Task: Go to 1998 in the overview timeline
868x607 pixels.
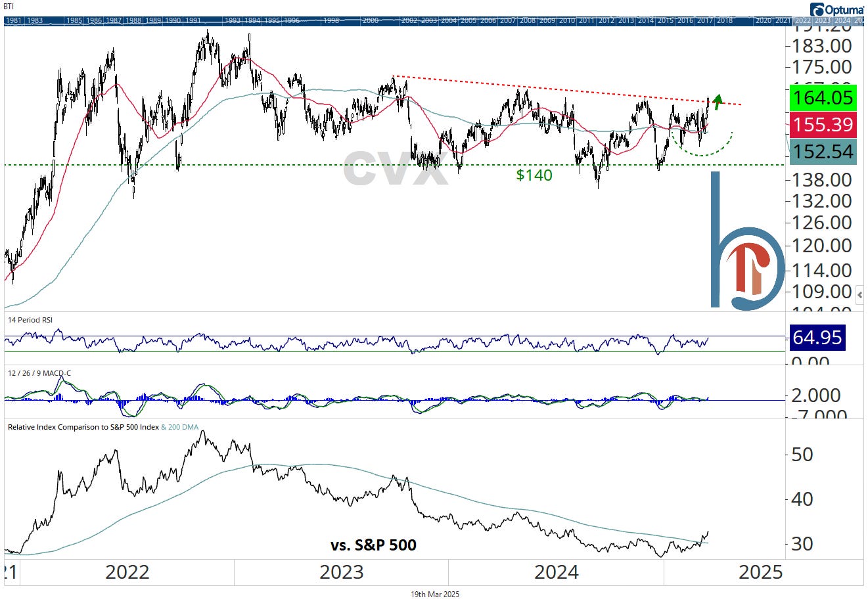Action: coord(331,20)
